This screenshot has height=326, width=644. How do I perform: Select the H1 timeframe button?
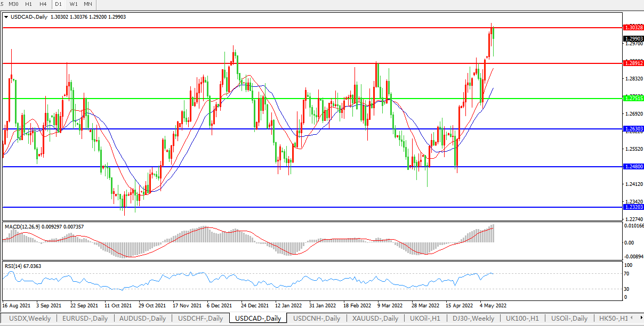[28, 4]
